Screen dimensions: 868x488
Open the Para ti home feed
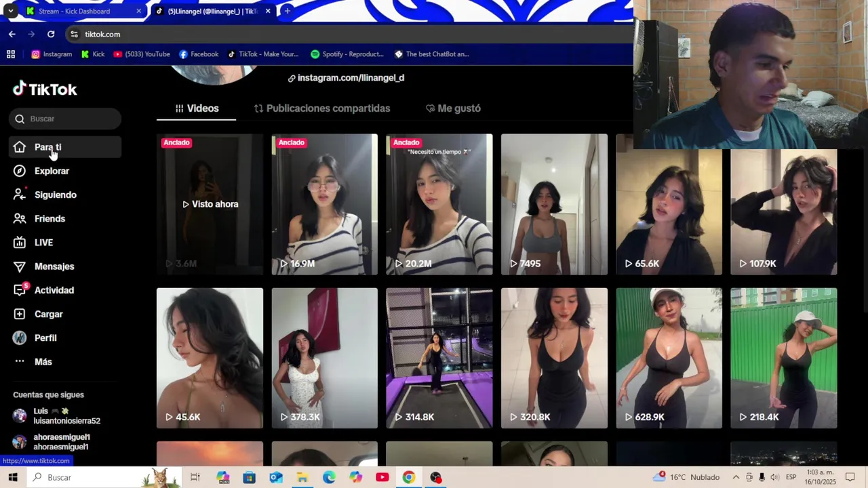65,147
